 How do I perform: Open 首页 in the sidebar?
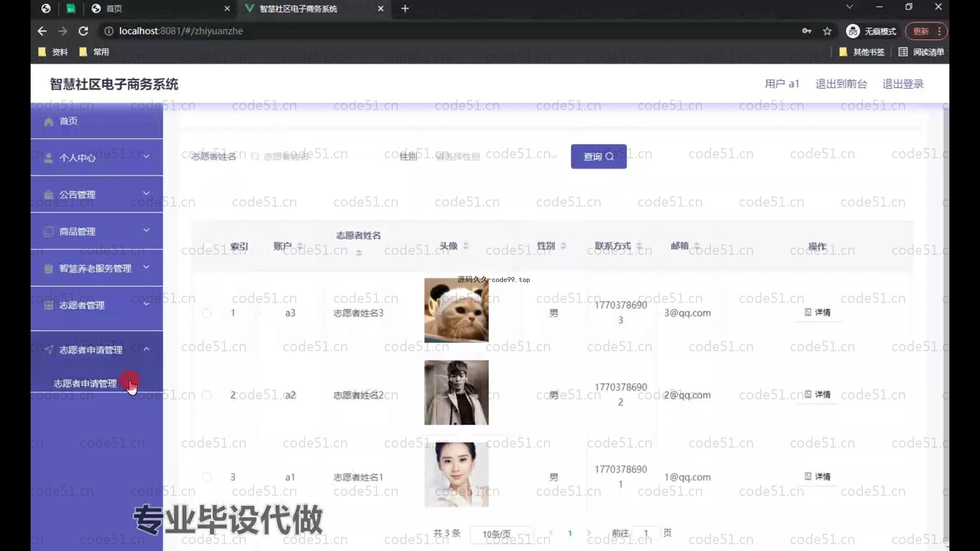point(96,121)
